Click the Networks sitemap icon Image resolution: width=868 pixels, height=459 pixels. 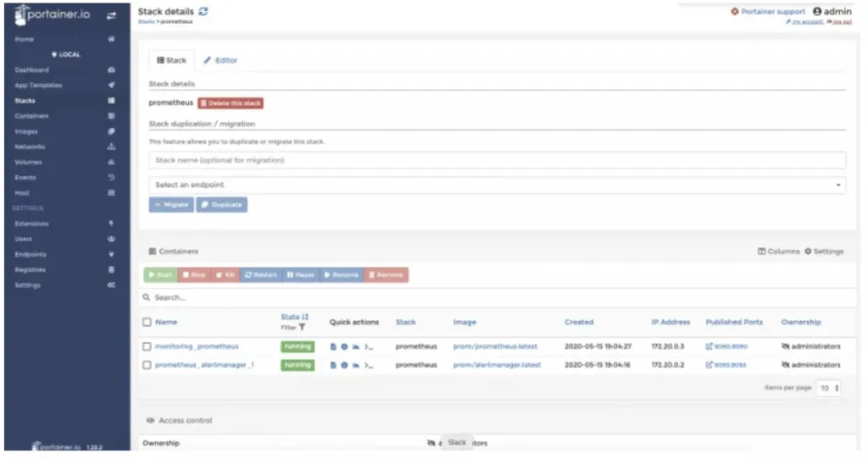[x=111, y=147]
